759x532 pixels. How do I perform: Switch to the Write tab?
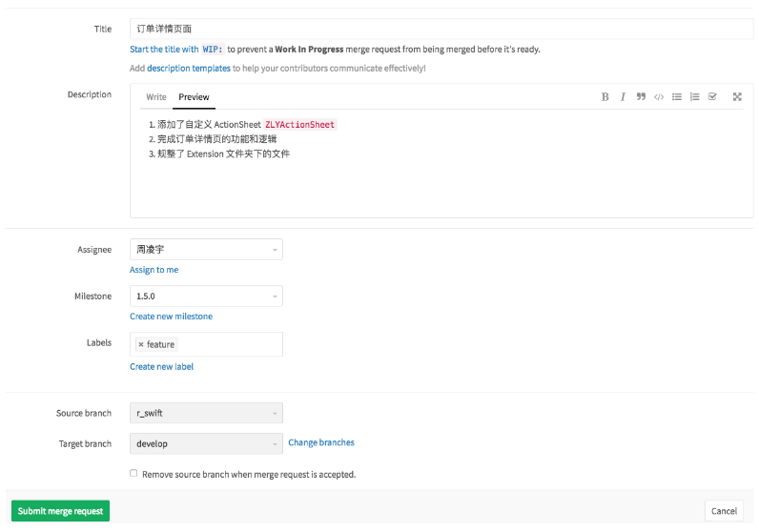point(156,97)
